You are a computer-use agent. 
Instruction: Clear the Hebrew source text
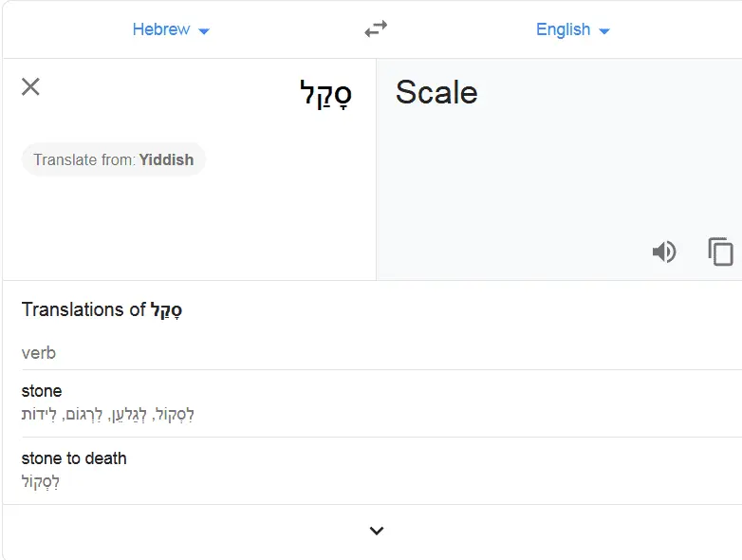(30, 87)
